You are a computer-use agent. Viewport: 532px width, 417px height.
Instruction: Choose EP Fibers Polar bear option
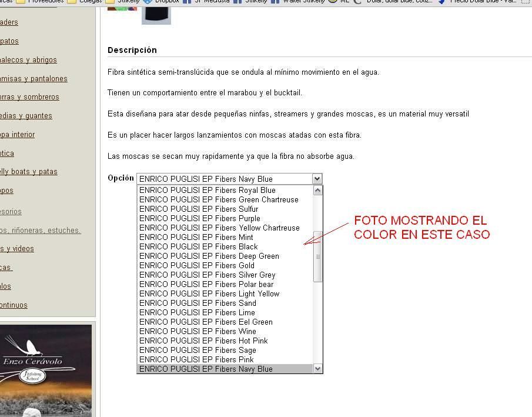225,284
